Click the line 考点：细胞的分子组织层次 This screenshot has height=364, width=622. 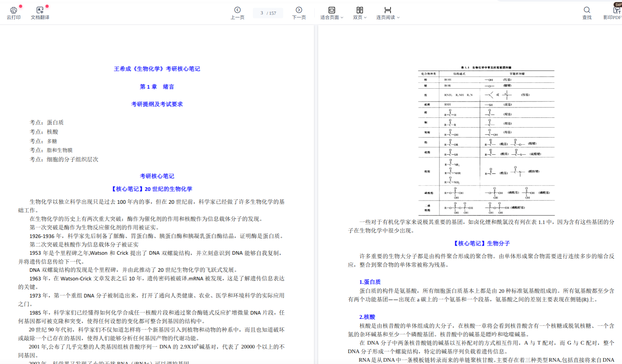click(64, 159)
